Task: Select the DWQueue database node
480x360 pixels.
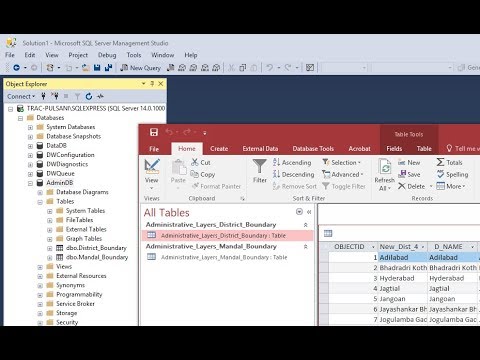Action: pos(60,174)
